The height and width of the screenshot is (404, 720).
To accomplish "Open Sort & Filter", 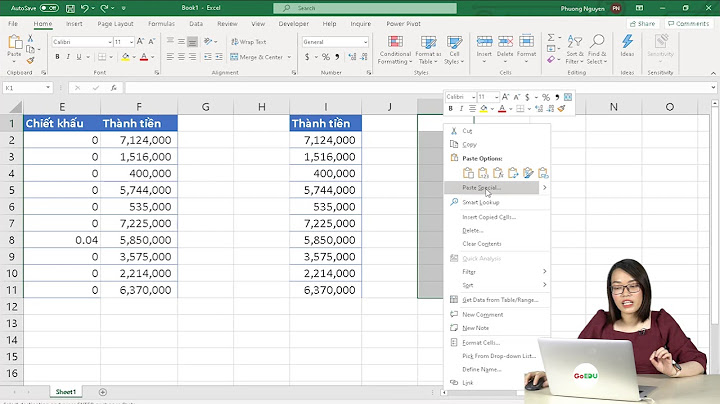I will click(574, 50).
